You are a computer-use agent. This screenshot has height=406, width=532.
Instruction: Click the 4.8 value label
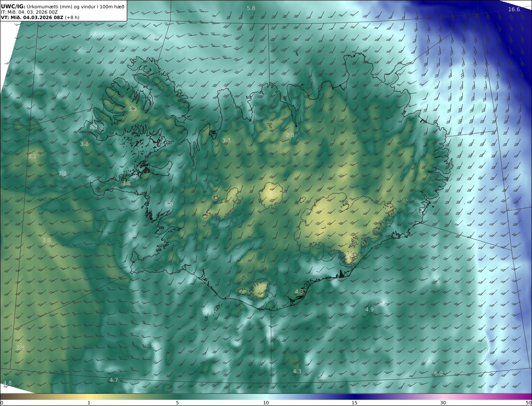(x=7, y=383)
